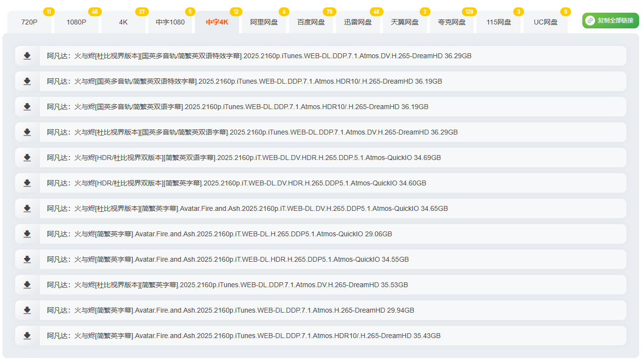644x364 pixels.
Task: Click download icon for 35.53GB DreamHD file
Action: coord(27,285)
